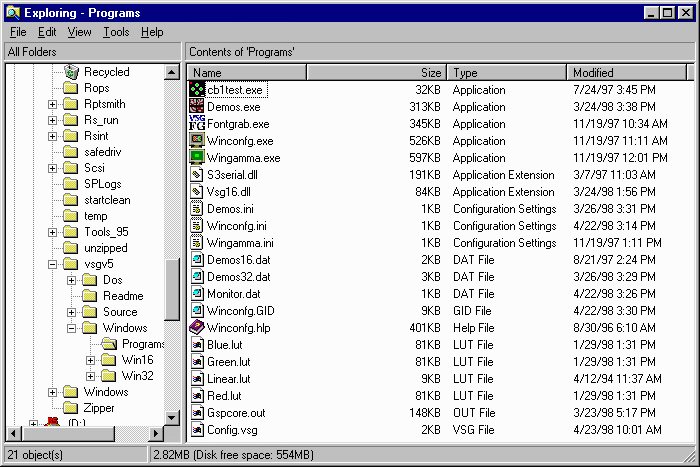The height and width of the screenshot is (467, 700).
Task: Select the Zipper folder in tree
Action: [98, 408]
